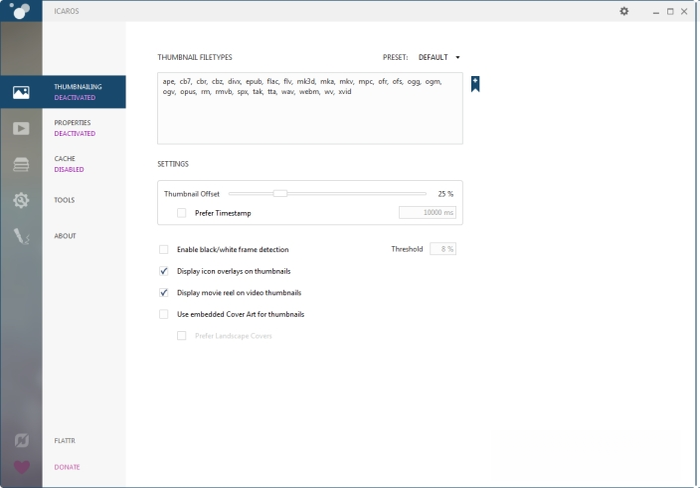Open settings via title bar gear icon
This screenshot has height=488, width=700.
[x=624, y=11]
